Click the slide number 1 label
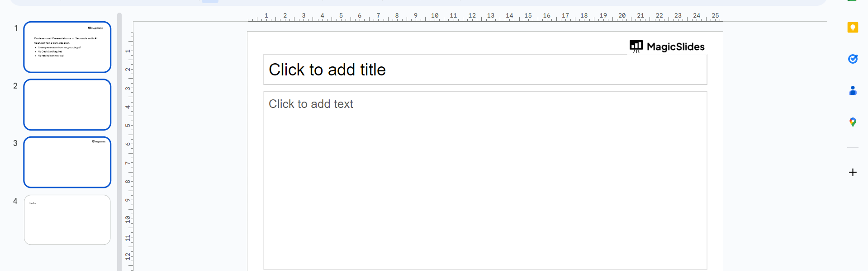The image size is (868, 271). (16, 28)
